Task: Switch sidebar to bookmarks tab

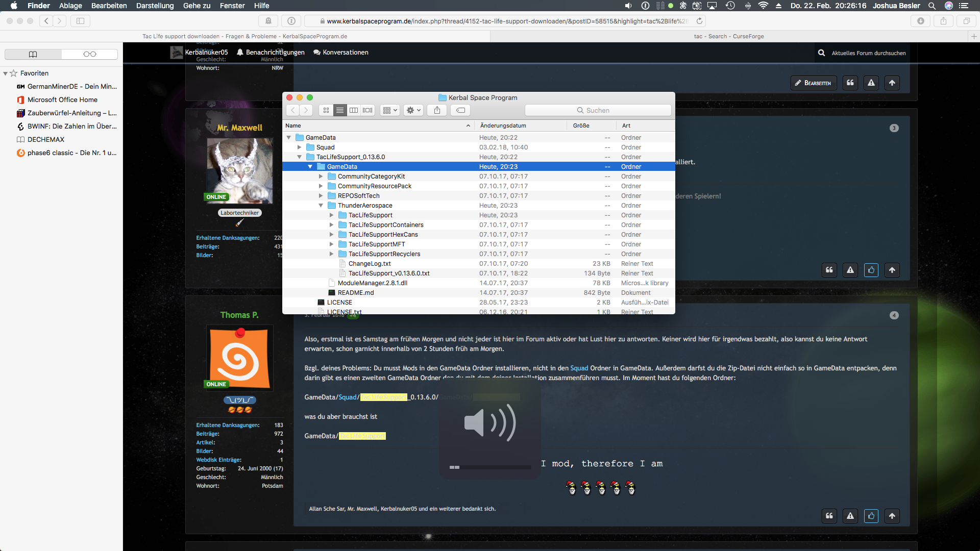Action: coord(33,54)
